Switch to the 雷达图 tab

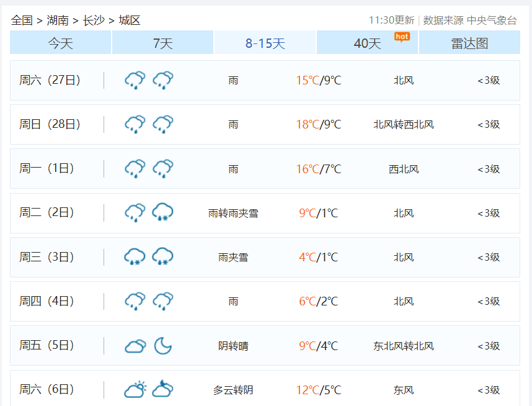click(469, 43)
